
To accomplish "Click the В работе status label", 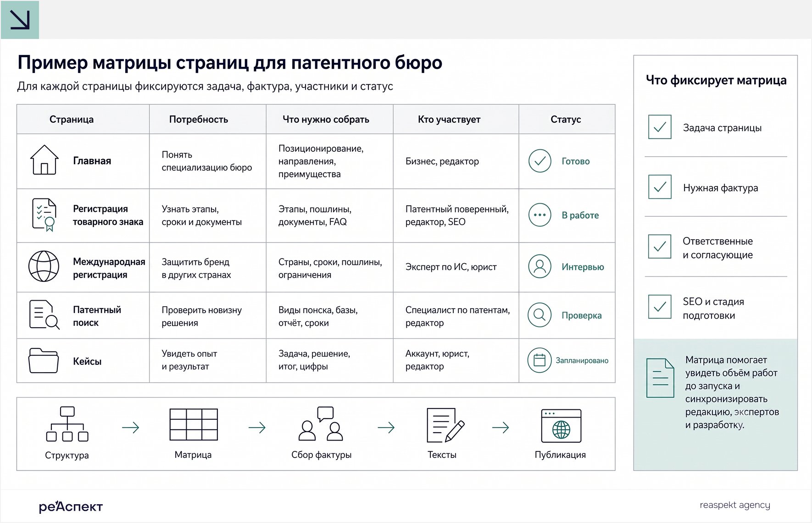I will (580, 215).
